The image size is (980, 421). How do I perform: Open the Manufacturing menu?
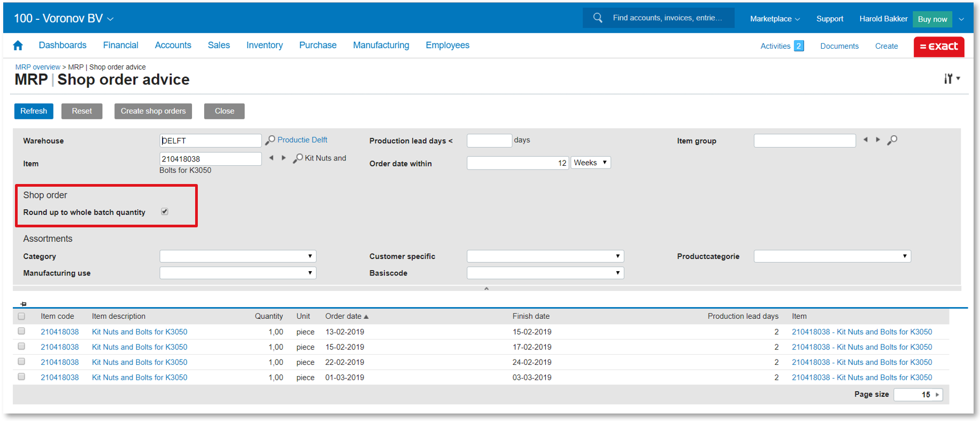pyautogui.click(x=381, y=45)
